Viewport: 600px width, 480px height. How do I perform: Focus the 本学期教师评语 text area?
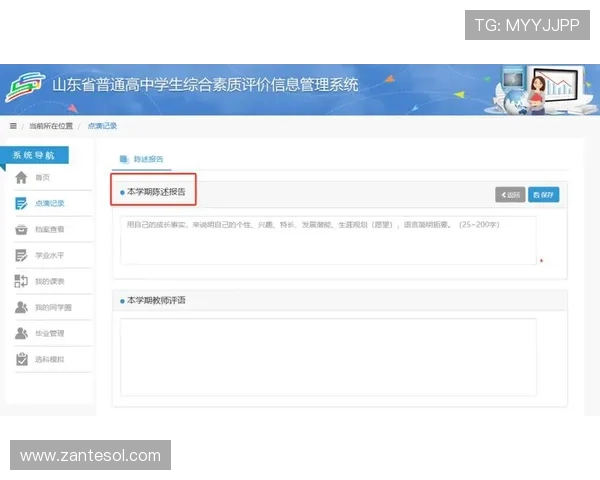point(328,357)
